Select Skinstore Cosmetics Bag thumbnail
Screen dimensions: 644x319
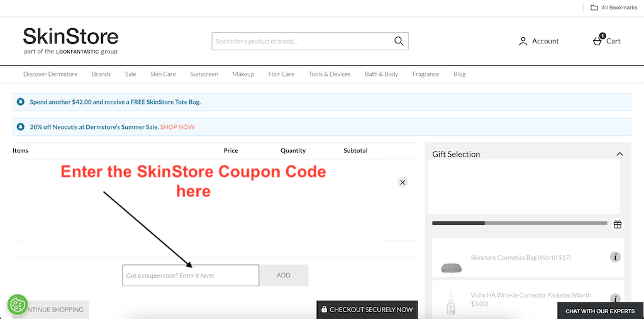tap(452, 268)
